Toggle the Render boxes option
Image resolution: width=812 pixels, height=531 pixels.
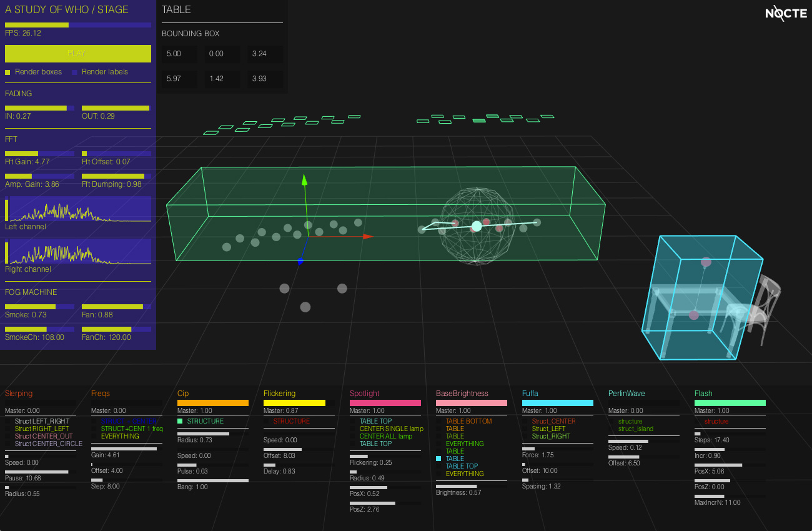[8, 72]
